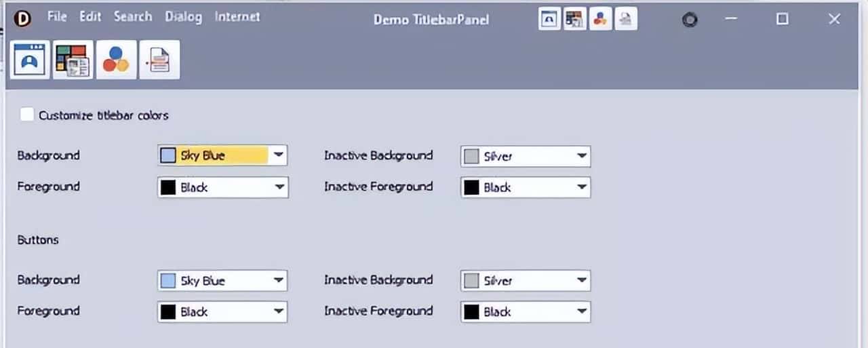868x348 pixels.
Task: Click the small document icon in the titlebar
Action: click(x=625, y=20)
